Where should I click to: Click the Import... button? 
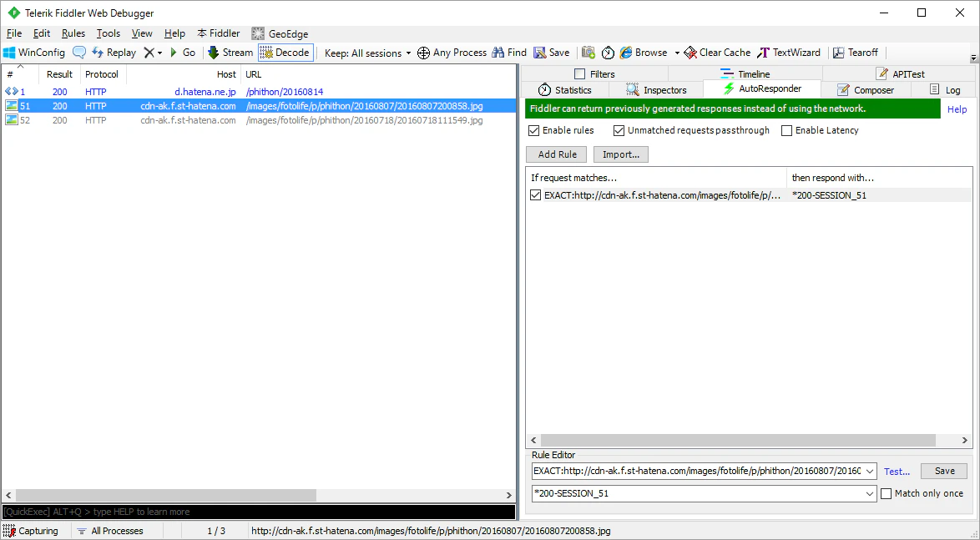(620, 154)
